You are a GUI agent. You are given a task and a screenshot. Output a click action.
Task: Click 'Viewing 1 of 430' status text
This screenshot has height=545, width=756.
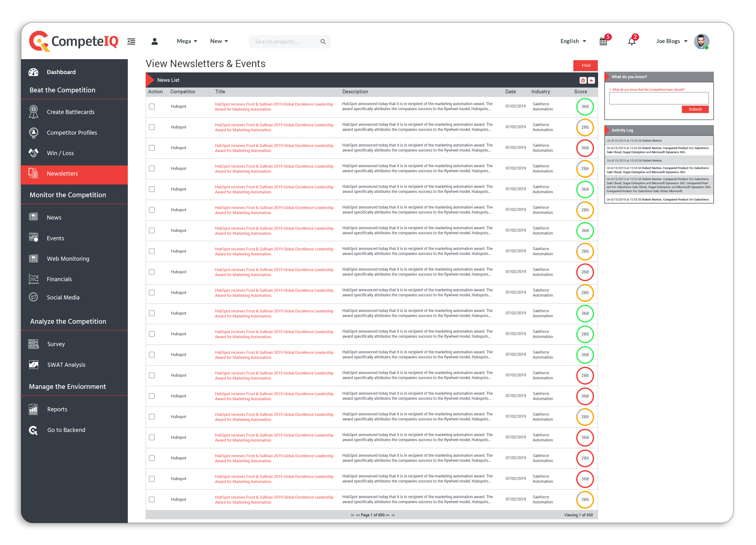click(578, 515)
